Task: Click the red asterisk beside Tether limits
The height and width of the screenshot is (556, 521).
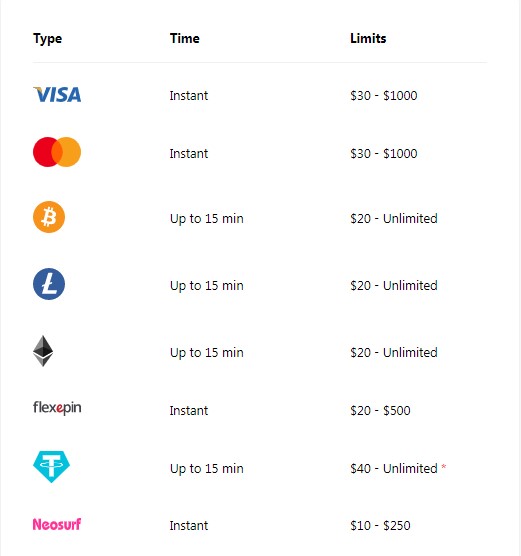Action: [x=444, y=467]
